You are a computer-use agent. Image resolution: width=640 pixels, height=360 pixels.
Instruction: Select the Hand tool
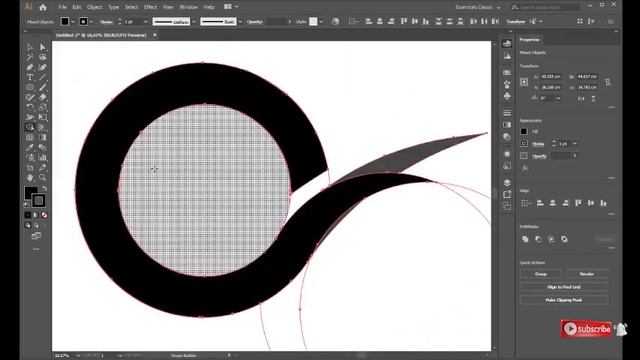(30, 178)
